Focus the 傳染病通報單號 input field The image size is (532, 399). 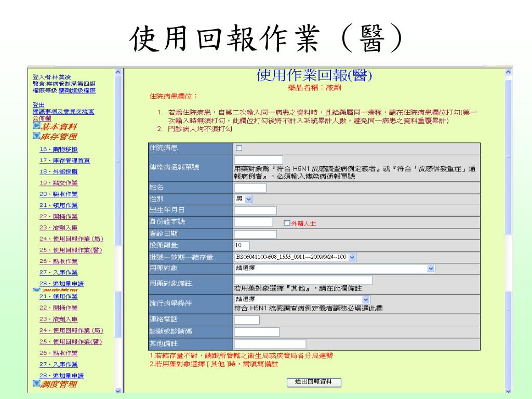point(259,160)
